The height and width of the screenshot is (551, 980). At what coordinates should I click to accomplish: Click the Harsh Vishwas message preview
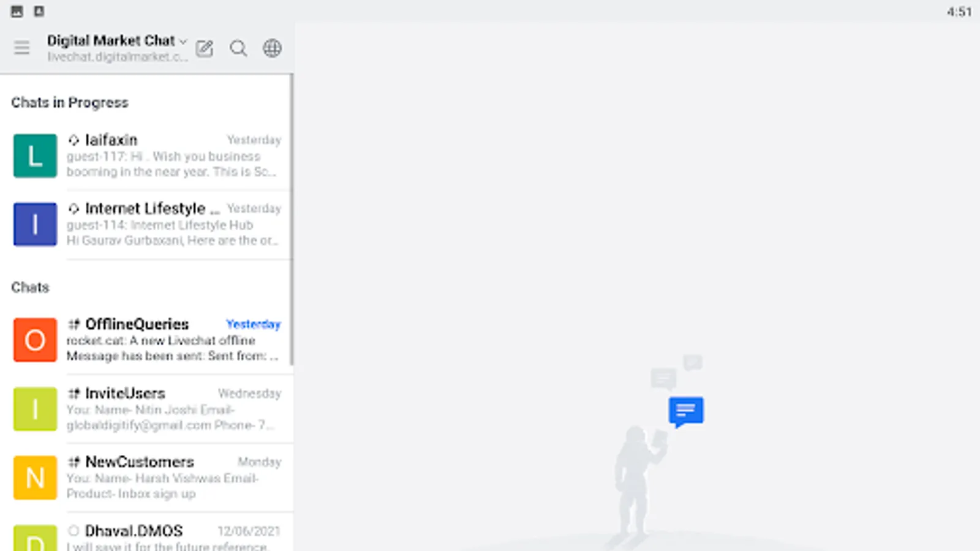pyautogui.click(x=162, y=486)
